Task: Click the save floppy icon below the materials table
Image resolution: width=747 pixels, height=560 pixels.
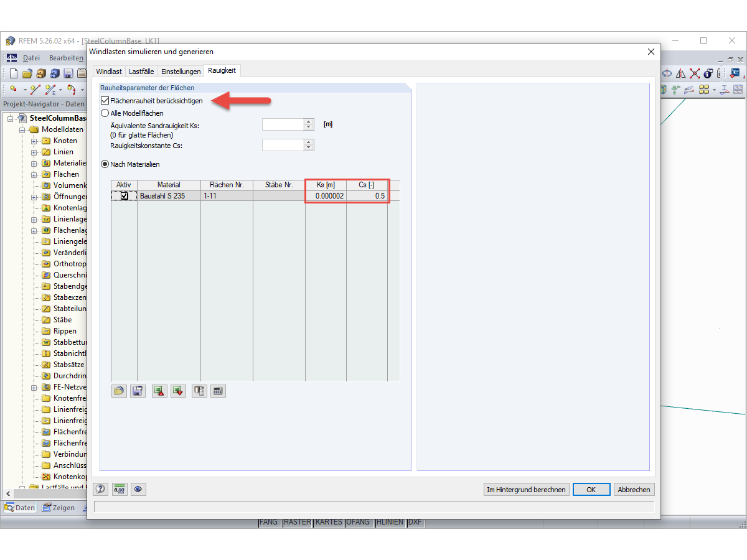Action: pyautogui.click(x=138, y=391)
